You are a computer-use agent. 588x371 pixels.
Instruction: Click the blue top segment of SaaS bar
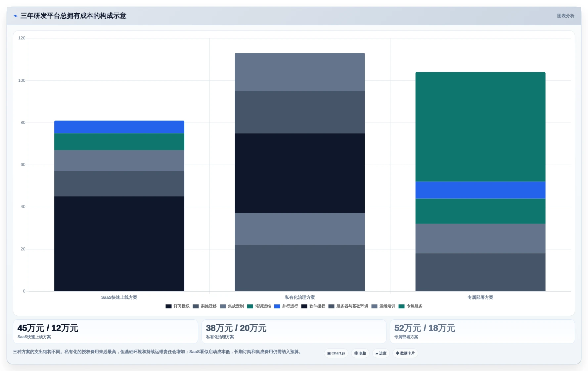(119, 127)
